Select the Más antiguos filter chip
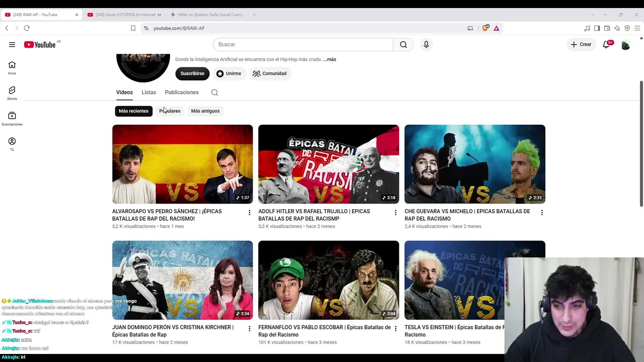Viewport: 644px width, 362px height. point(205,111)
